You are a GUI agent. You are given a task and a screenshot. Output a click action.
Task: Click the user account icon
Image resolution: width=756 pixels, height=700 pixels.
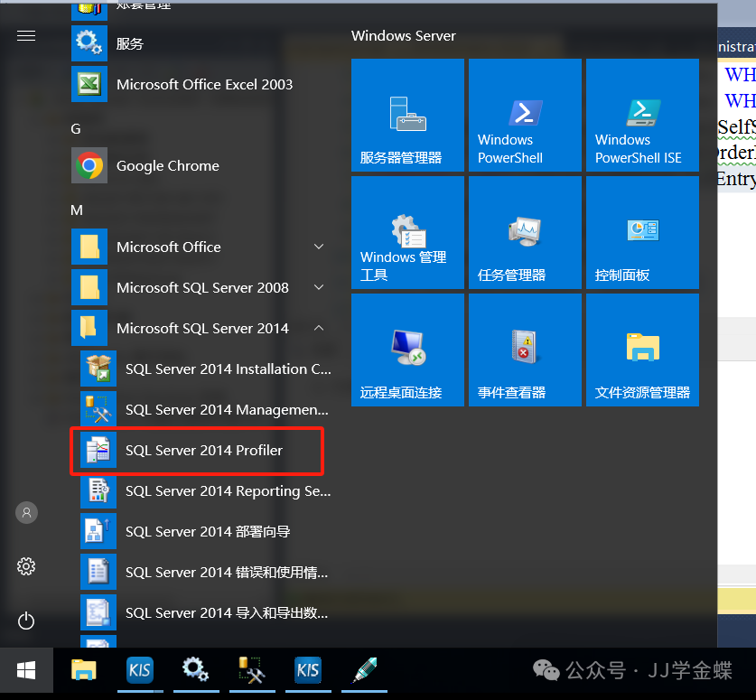26,512
